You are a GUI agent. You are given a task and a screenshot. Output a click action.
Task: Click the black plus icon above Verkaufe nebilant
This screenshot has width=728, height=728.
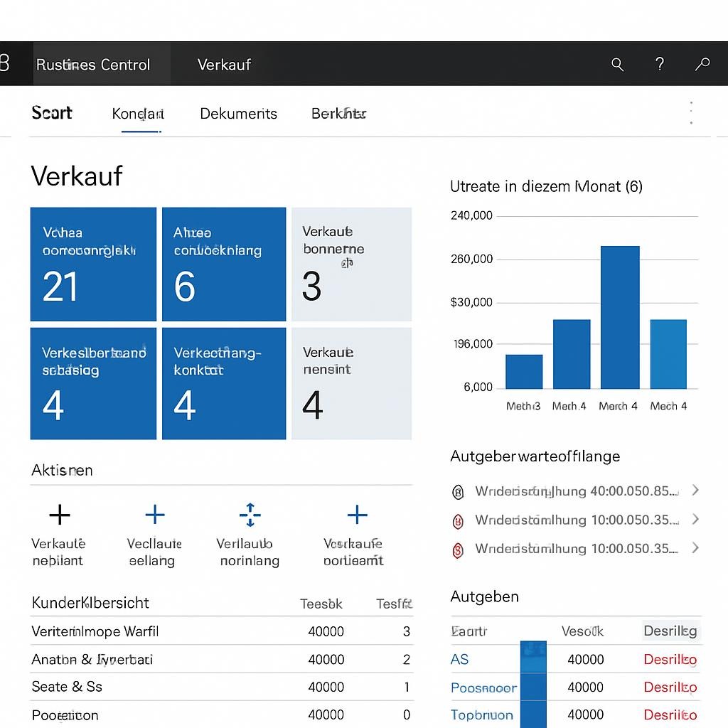[x=60, y=515]
